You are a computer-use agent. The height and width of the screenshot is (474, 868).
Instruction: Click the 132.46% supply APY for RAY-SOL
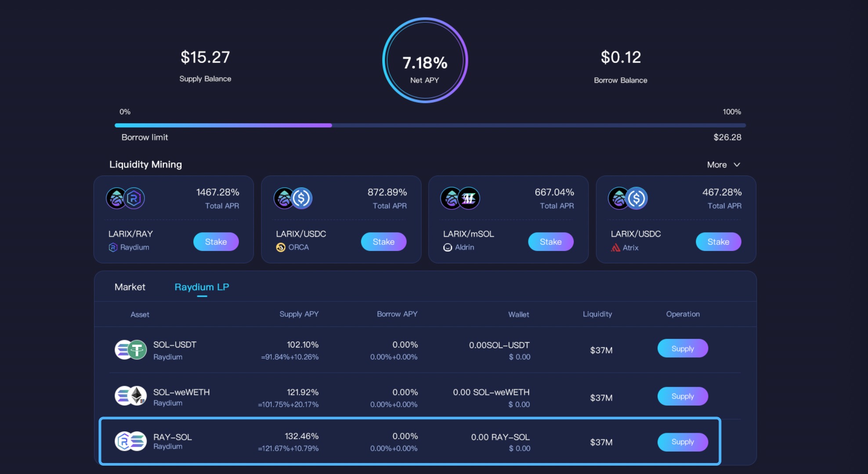click(302, 436)
